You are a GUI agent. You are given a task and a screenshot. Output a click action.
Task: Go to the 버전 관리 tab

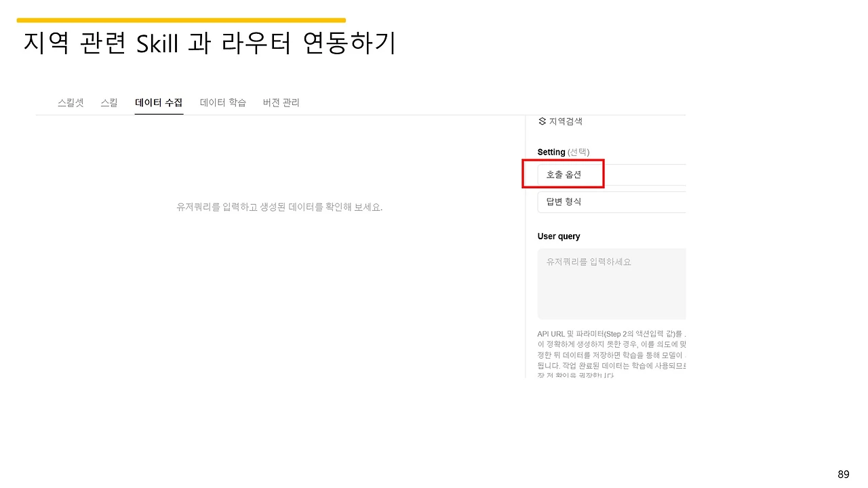(x=281, y=102)
